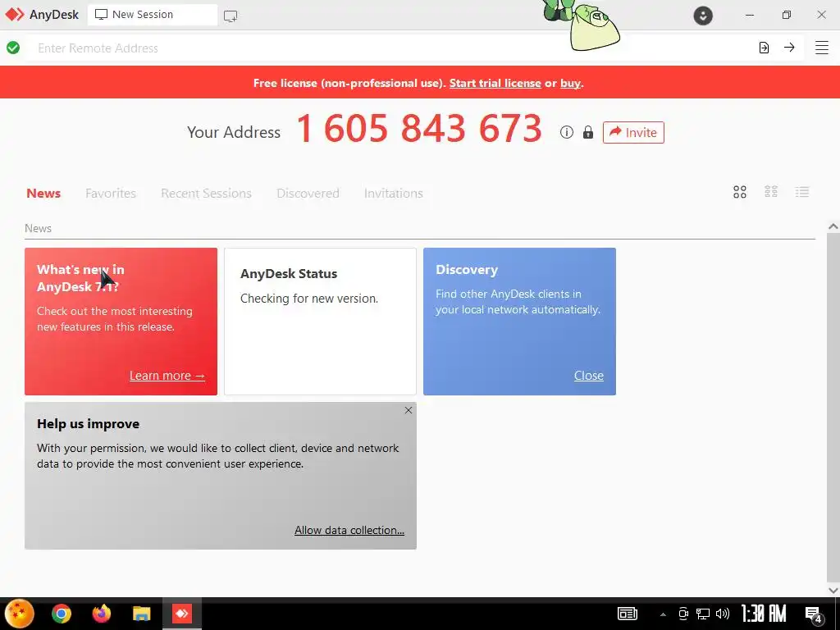Click the AnyDesk Status card
This screenshot has width=840, height=630.
coord(320,322)
